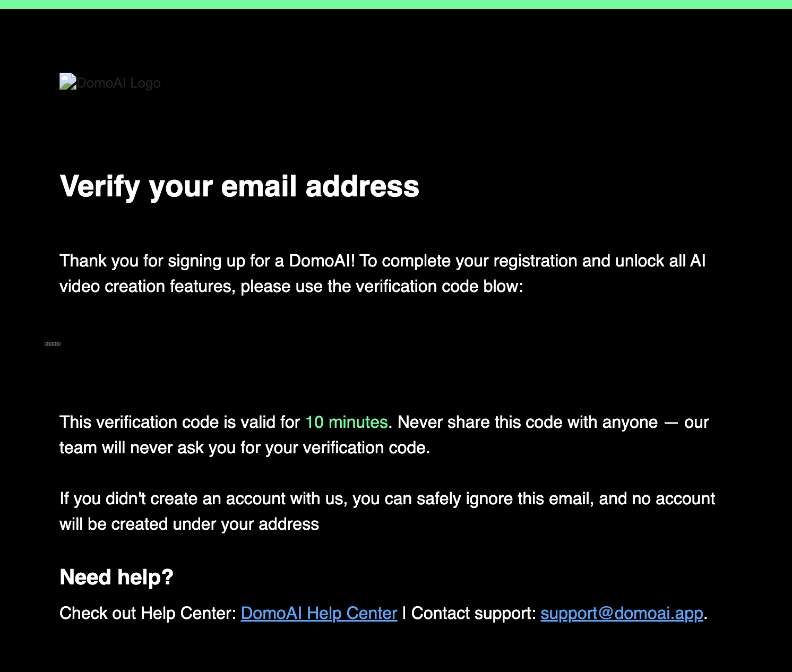Click the green "10 minutes" text
Screen dimensions: 792x672
click(347, 423)
